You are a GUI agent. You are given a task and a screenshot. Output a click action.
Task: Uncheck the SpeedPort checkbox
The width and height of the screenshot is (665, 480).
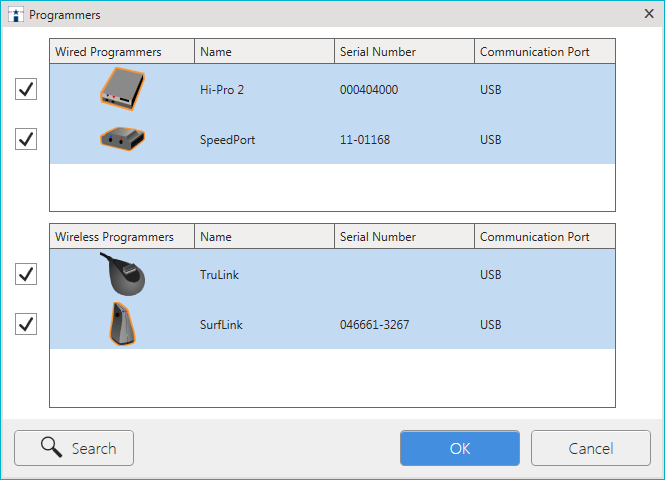(x=26, y=139)
